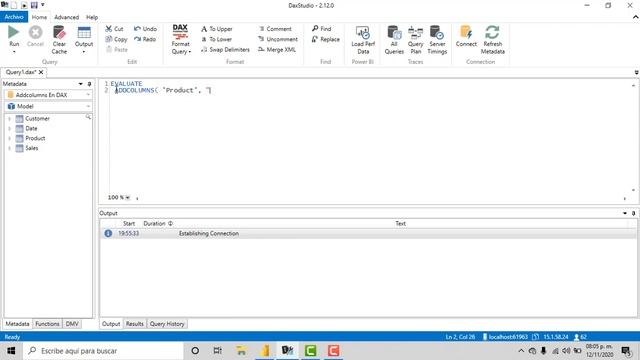Open the notification center icon
The width and height of the screenshot is (640, 360).
pyautogui.click(x=626, y=351)
